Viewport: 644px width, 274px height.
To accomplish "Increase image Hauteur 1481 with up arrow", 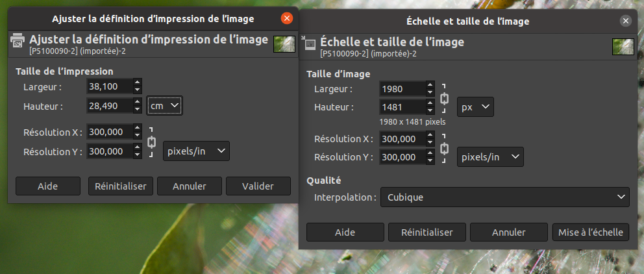I will 430,103.
